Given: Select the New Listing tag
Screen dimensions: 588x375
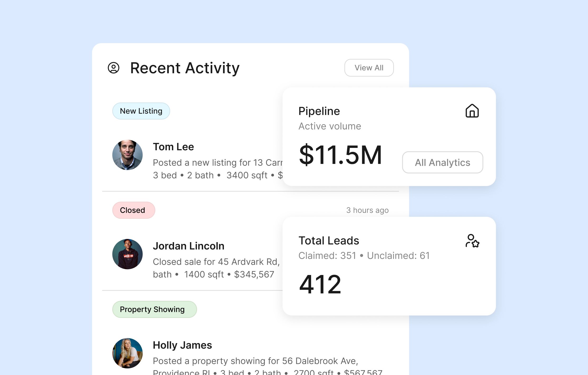Looking at the screenshot, I should coord(141,111).
